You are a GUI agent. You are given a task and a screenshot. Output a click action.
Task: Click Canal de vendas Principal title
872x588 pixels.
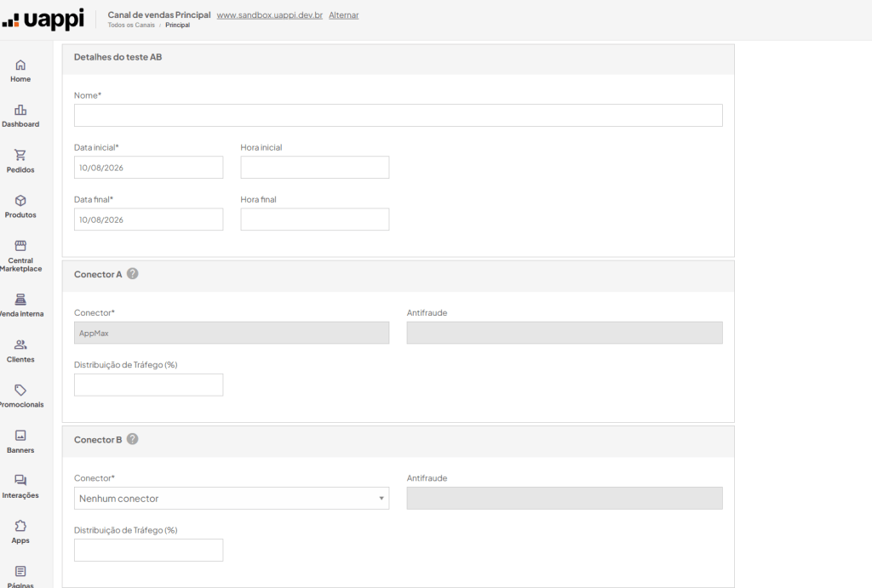159,15
